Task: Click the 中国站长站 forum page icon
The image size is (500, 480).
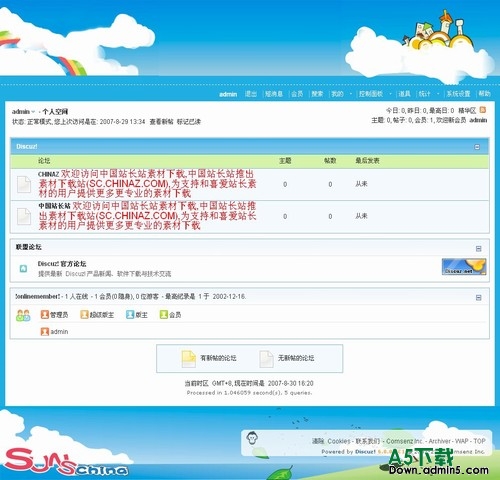Action: coord(24,216)
